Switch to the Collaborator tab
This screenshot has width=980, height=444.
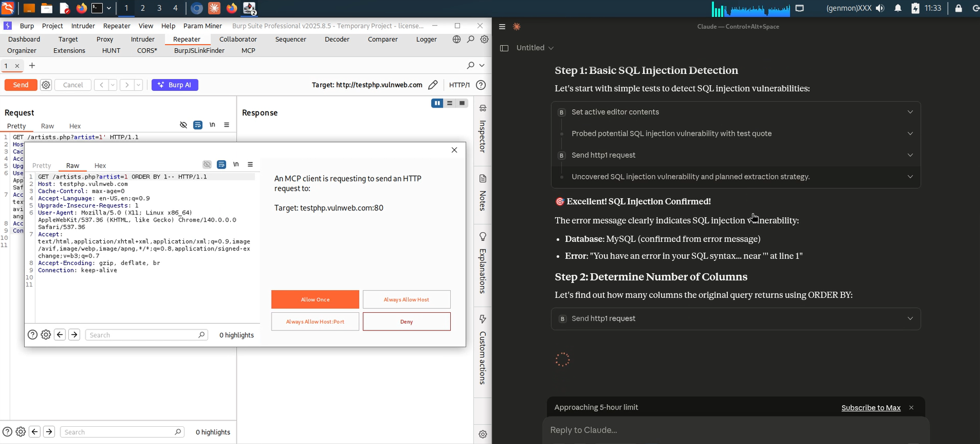pos(238,39)
